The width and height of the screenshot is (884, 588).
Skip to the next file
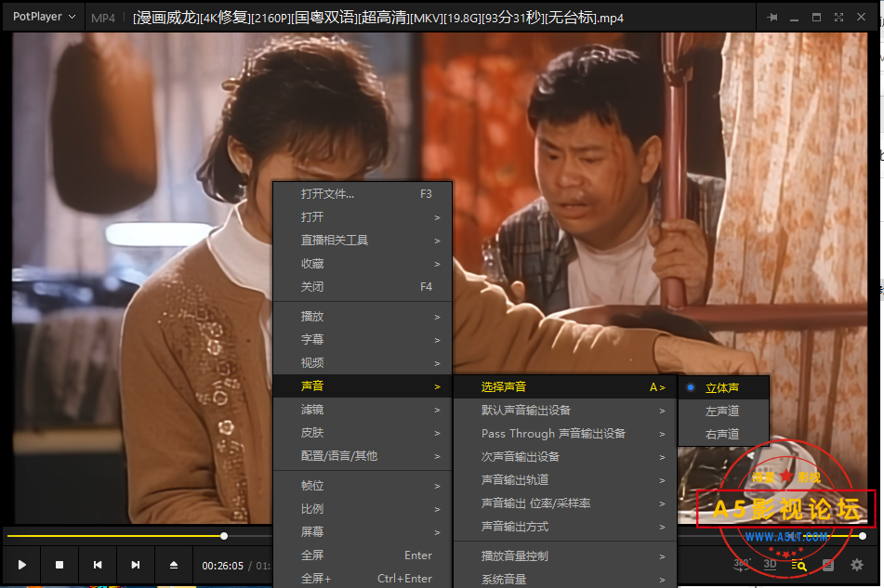pos(136,565)
